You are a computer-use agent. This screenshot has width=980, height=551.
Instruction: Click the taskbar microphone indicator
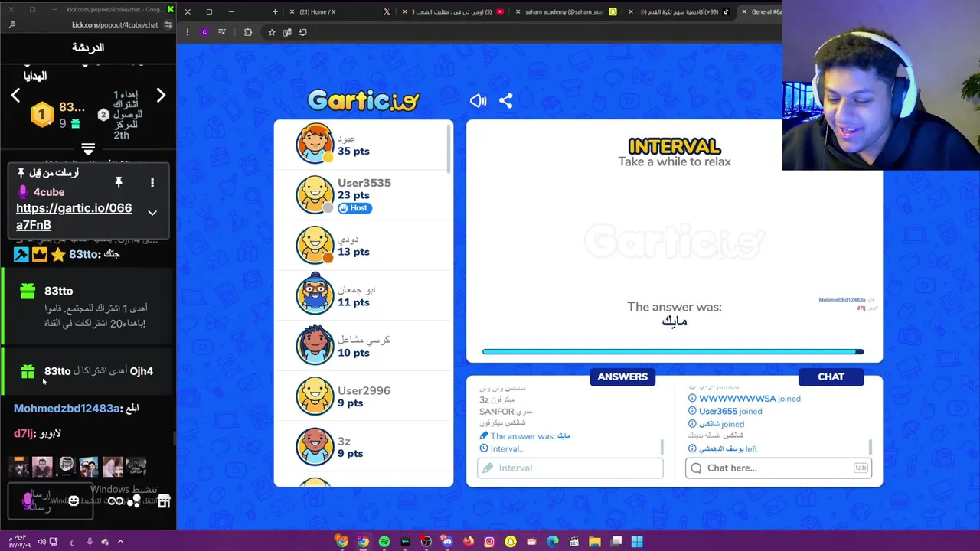90,542
